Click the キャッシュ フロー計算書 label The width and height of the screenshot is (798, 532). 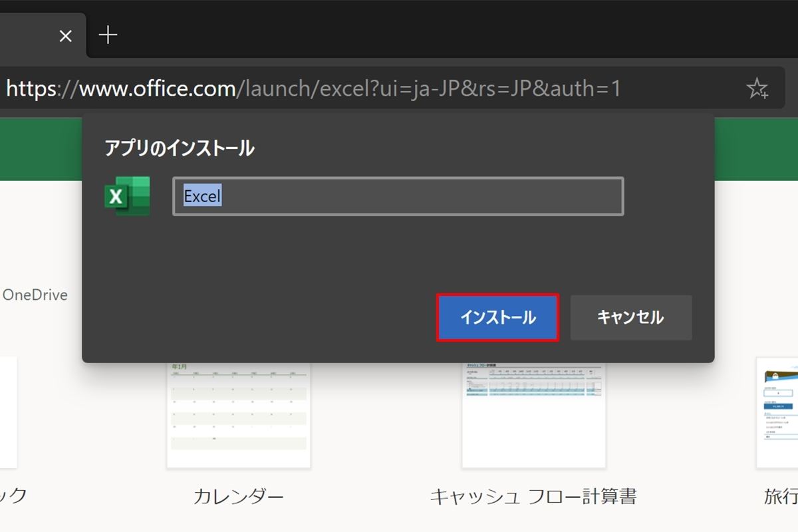pos(533,496)
